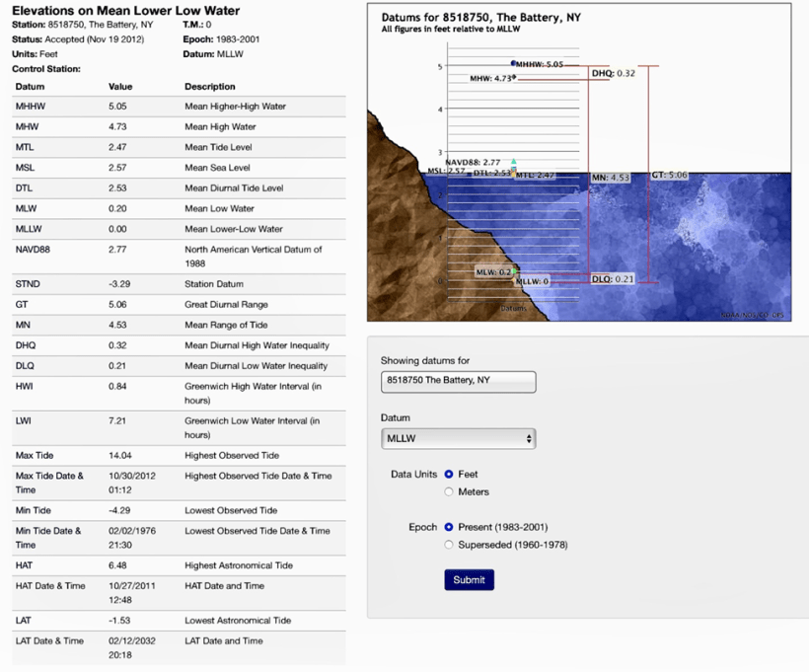Click the MN 4.53 chart label
Viewport: 809px width, 672px height.
[611, 178]
